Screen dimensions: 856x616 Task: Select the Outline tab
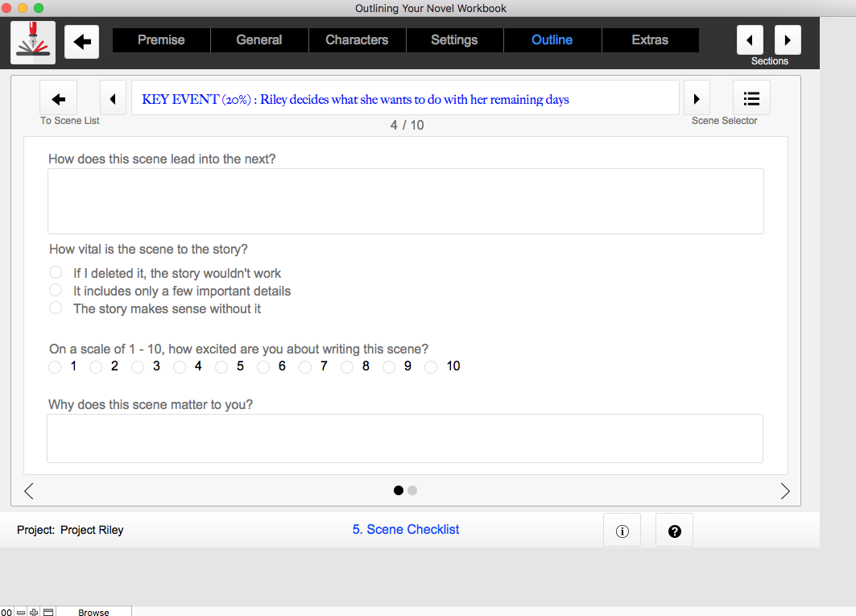[552, 40]
